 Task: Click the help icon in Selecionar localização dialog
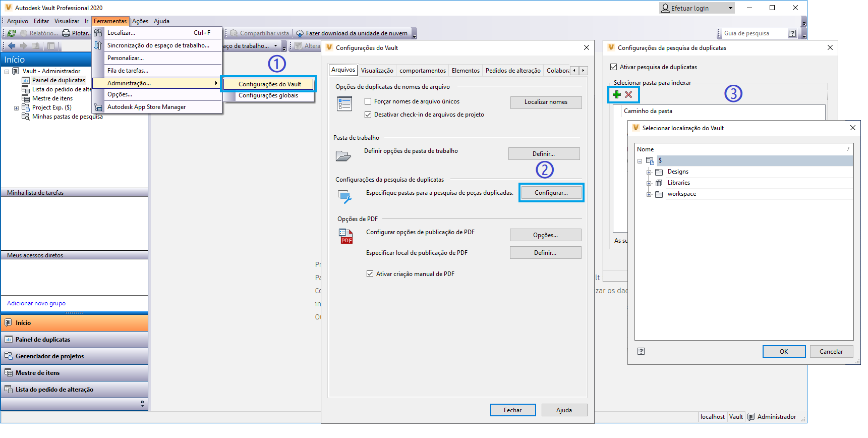[641, 351]
